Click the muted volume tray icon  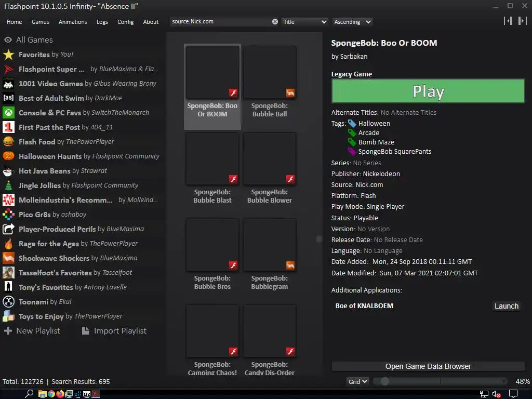[496, 394]
